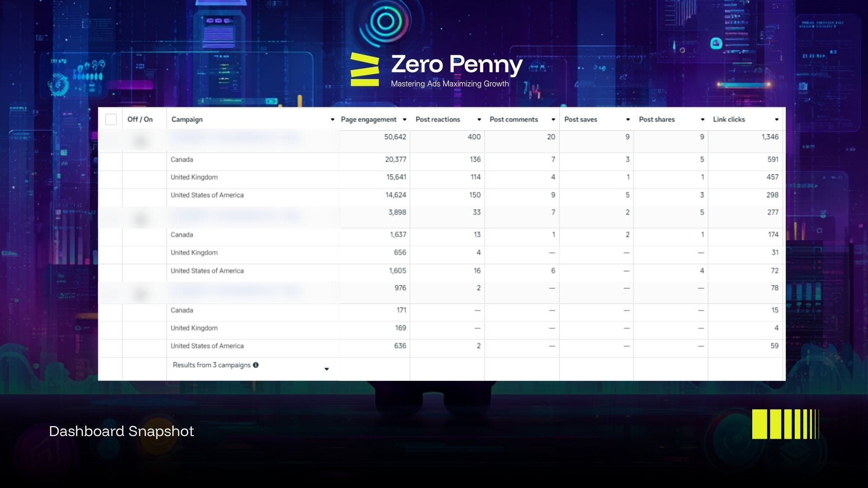868x488 pixels.
Task: Click the Zero Penny brand title
Action: coord(457,64)
